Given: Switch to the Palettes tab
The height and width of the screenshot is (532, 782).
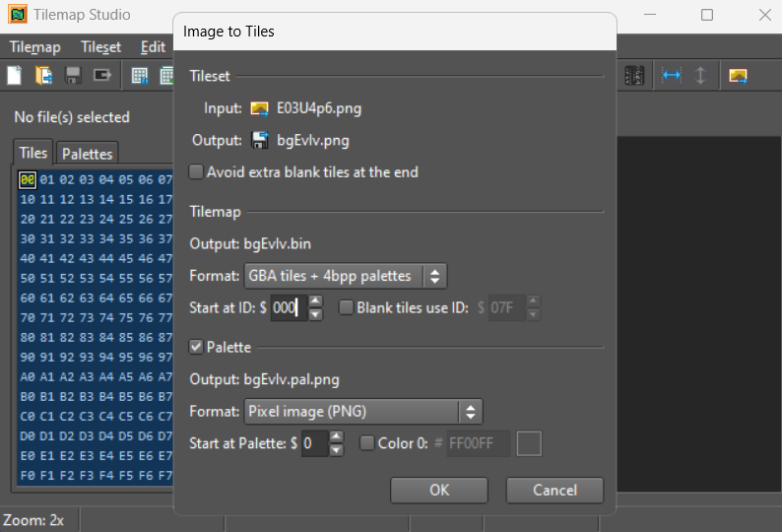Looking at the screenshot, I should pyautogui.click(x=87, y=154).
